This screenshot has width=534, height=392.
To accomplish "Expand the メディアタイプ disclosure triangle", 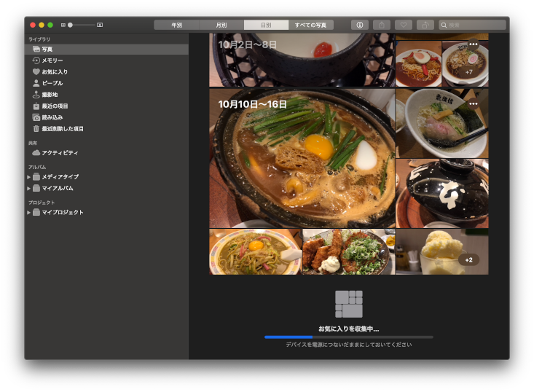I will [x=28, y=177].
